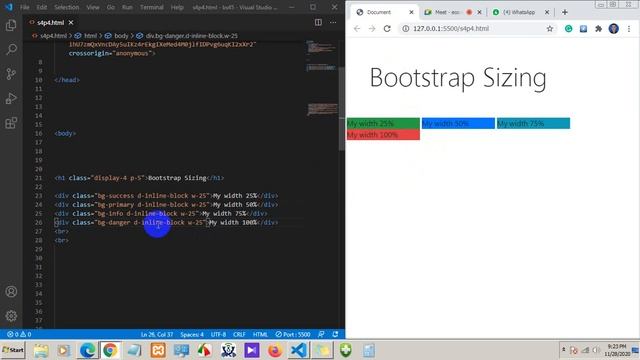Click the green 'My width 25%' block
The image size is (640, 360).
tap(383, 123)
